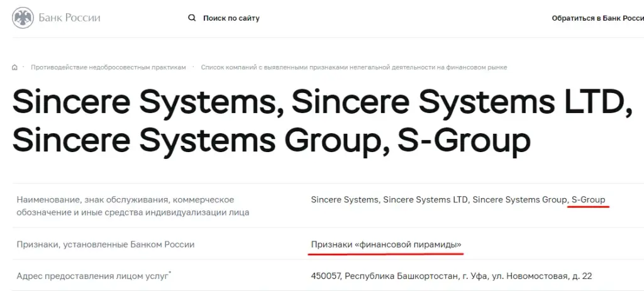Click the home icon in breadcrumbs
The width and height of the screenshot is (644, 291).
click(15, 67)
